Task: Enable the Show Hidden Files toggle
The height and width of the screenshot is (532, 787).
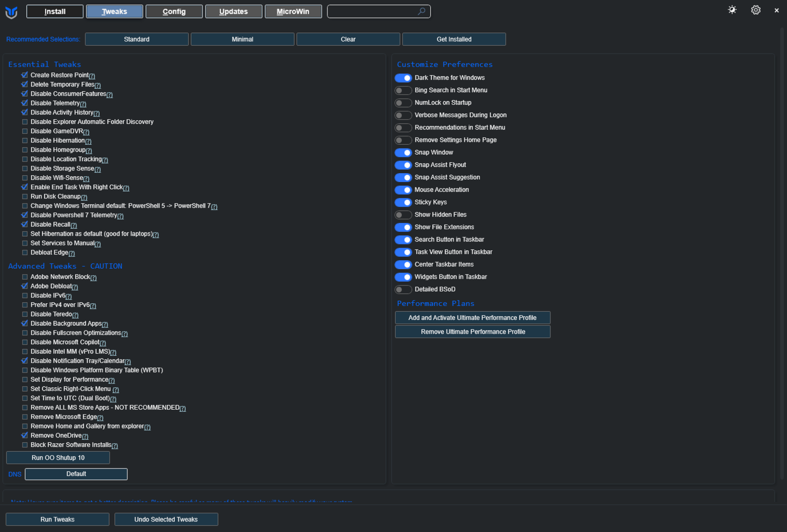Action: 403,215
